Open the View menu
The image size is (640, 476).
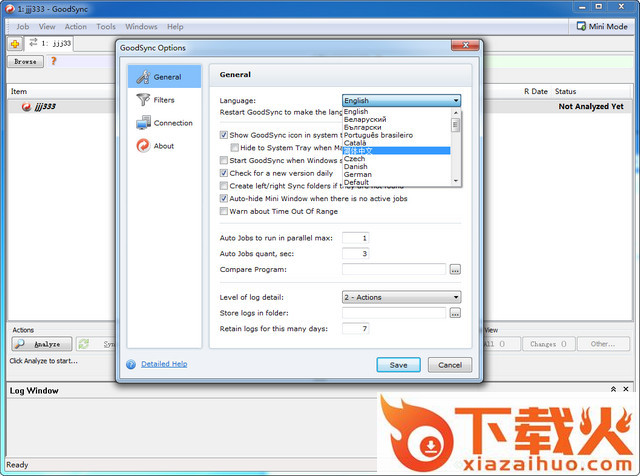click(47, 27)
